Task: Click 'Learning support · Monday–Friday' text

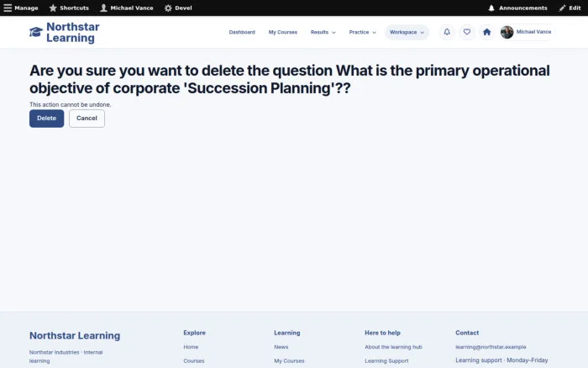Action: pyautogui.click(x=501, y=360)
